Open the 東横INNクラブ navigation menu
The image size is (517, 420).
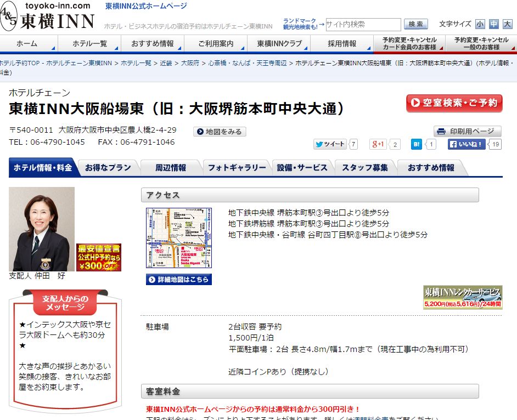coord(279,44)
